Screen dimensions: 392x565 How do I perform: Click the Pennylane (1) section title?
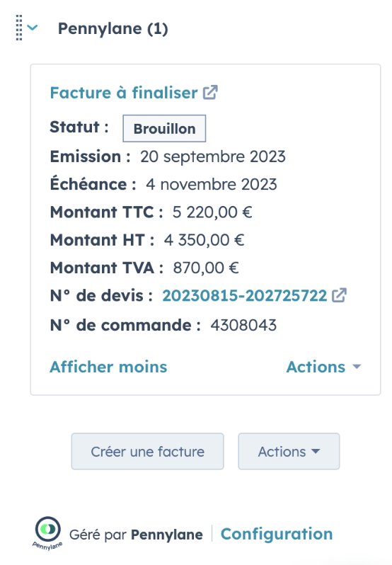coord(113,28)
